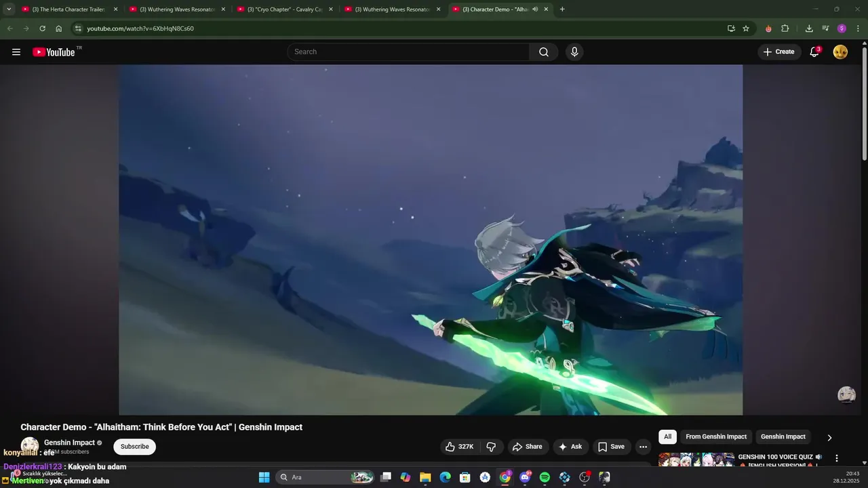Save the video to a playlist
The image size is (868, 488).
611,447
